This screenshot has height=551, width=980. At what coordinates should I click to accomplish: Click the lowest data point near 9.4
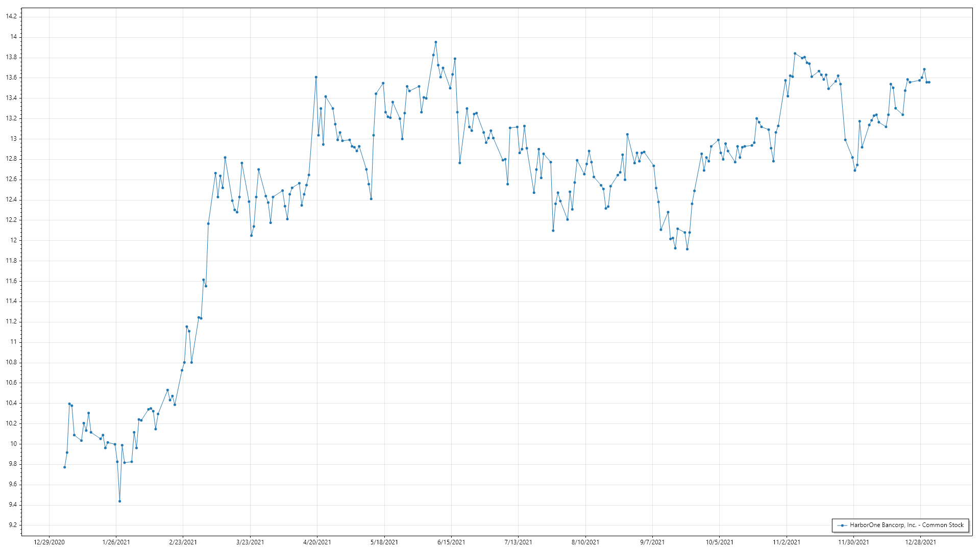[x=119, y=501]
